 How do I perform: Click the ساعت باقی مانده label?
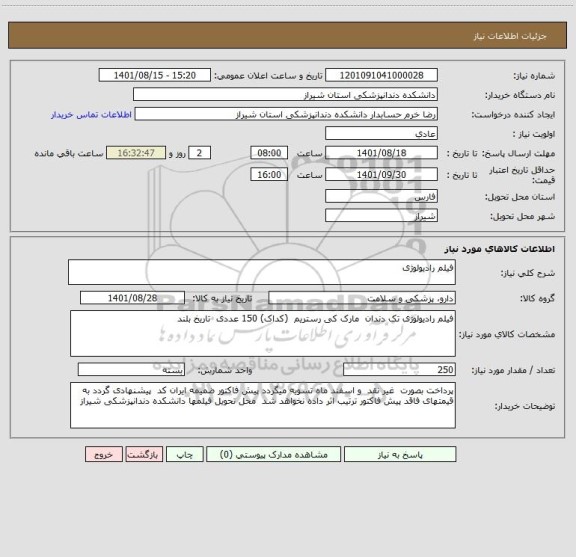tap(69, 153)
